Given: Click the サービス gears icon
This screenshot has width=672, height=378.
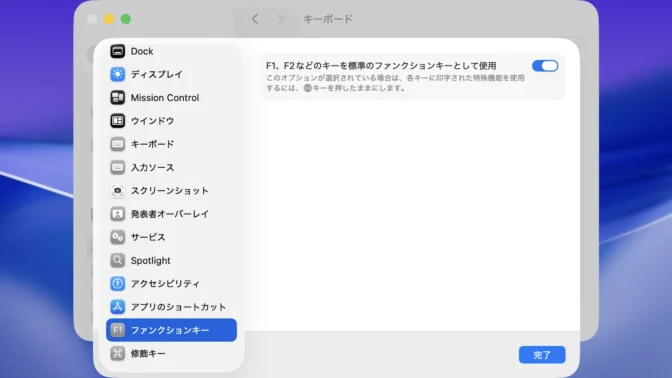Looking at the screenshot, I should [x=117, y=237].
